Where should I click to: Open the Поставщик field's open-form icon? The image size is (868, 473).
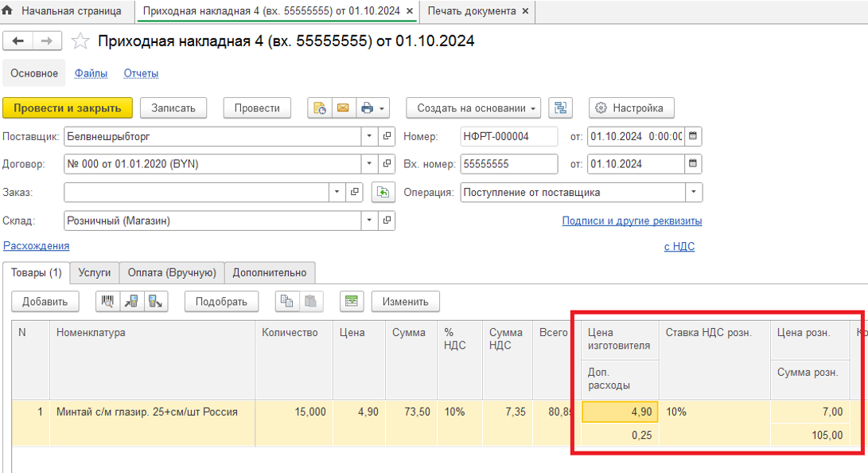click(x=387, y=136)
